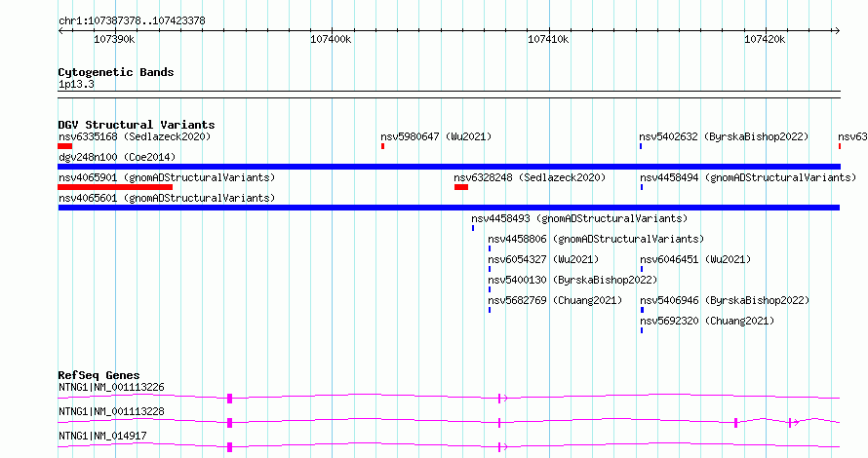Open nsv6328248 (Sedlazeck2020) variant label
Image resolution: width=868 pixels, height=458 pixels.
(530, 177)
